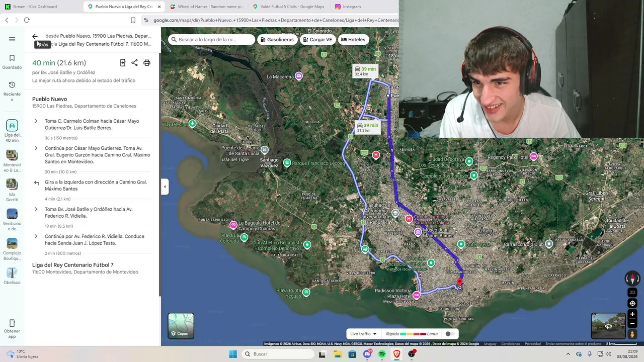Open the Google Maps hamburger menu
Viewport: 644px width, 362px height.
click(x=12, y=39)
